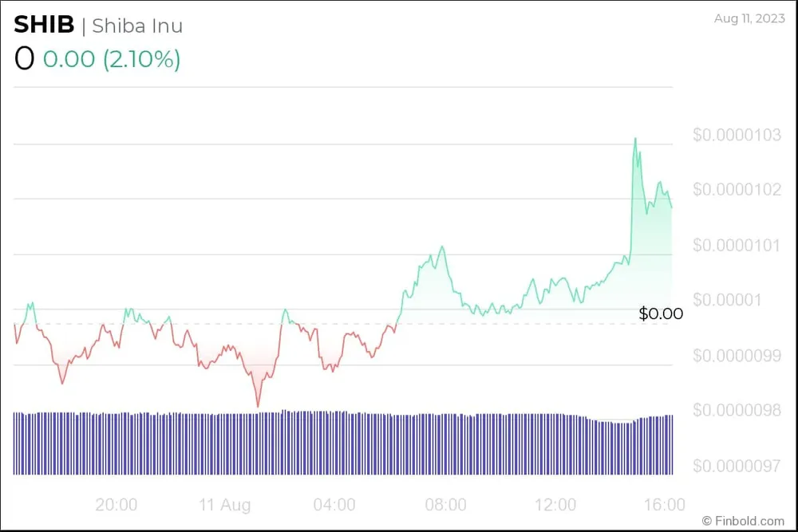
Task: Click the Aug 11, 2023 date label
Action: coord(749,19)
